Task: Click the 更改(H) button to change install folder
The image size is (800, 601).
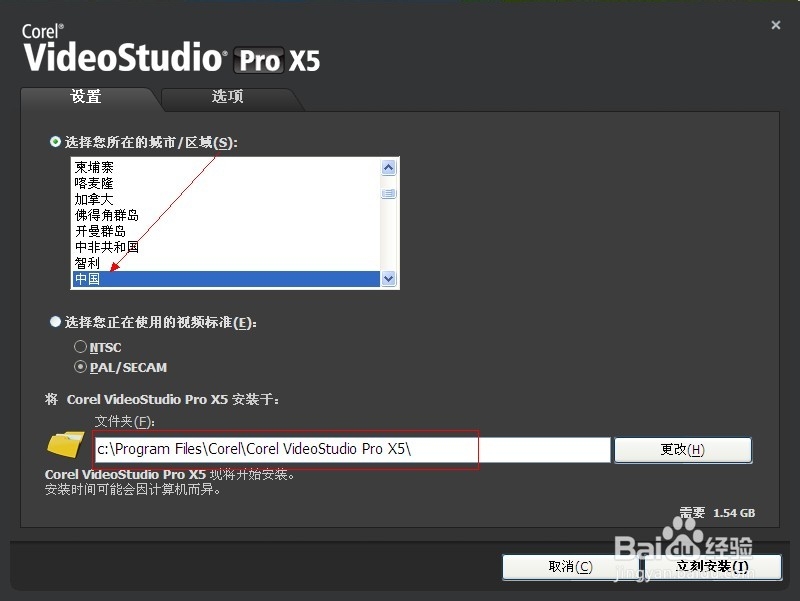Action: click(682, 449)
